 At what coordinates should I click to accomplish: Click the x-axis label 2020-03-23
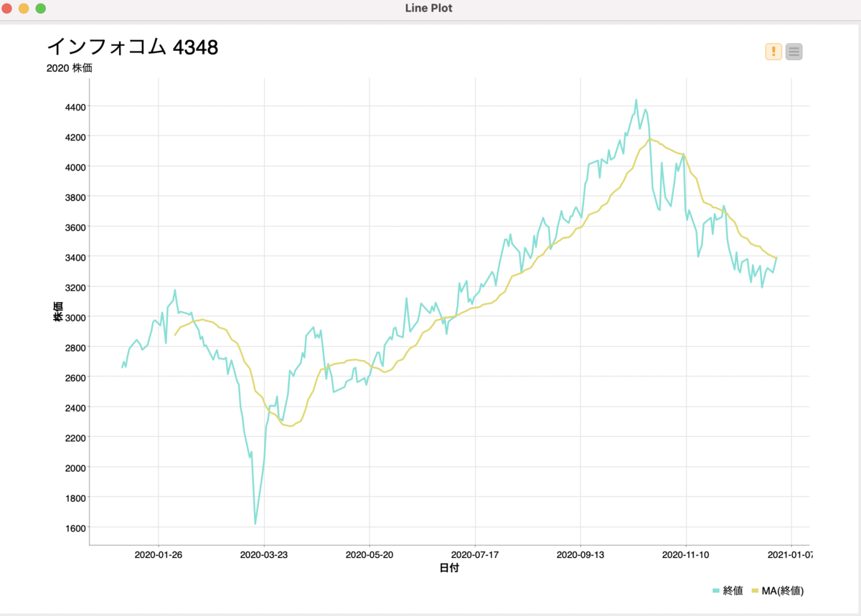264,554
